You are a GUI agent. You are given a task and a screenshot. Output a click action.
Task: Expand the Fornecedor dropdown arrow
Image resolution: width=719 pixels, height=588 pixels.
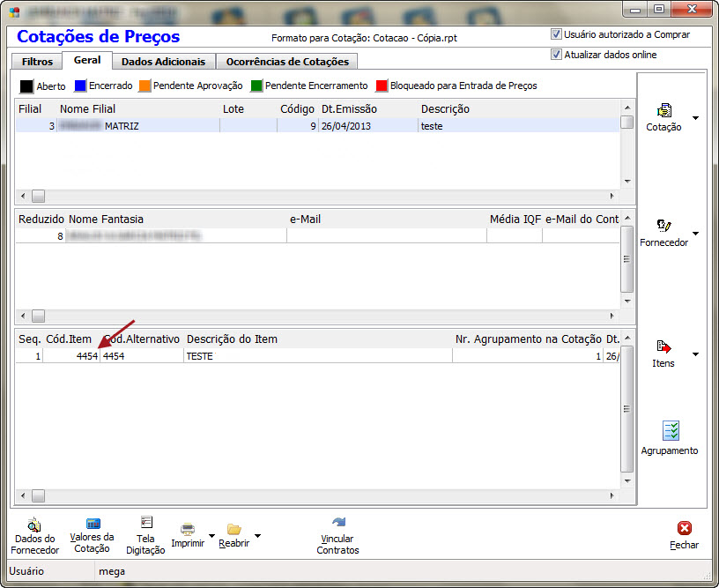click(696, 234)
